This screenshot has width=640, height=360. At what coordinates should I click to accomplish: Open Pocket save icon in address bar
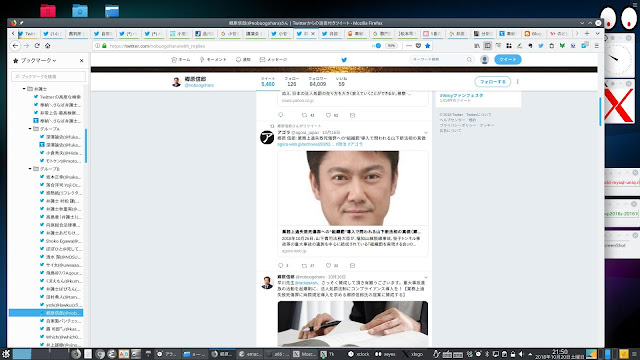click(x=418, y=46)
